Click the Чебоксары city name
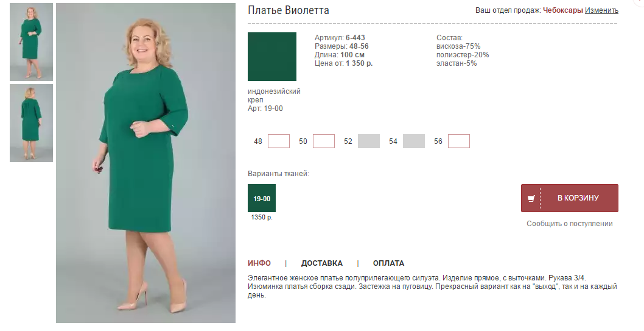Image resolution: width=644 pixels, height=331 pixels. coord(562,10)
